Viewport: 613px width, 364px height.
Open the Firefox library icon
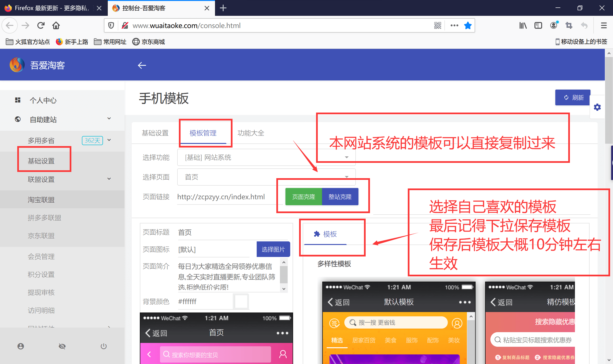pos(523,25)
